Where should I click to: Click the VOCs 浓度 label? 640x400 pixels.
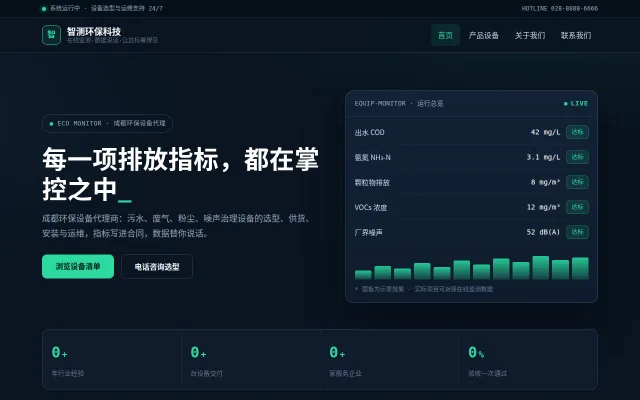click(371, 207)
